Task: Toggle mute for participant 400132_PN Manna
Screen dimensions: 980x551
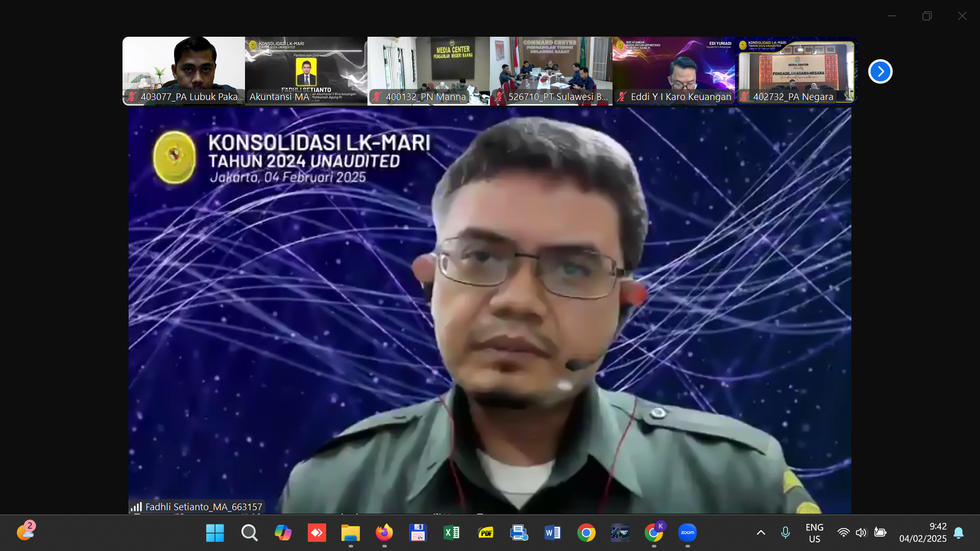Action: [x=378, y=96]
